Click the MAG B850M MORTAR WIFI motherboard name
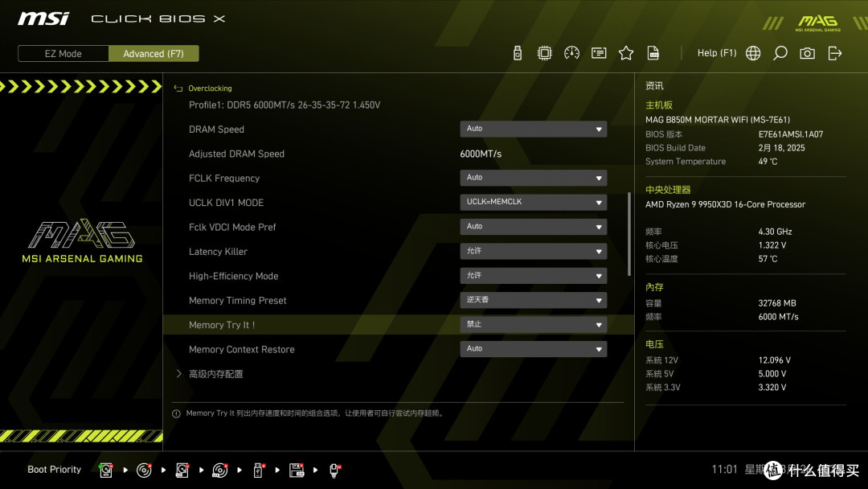Image resolution: width=868 pixels, height=489 pixels. point(718,120)
